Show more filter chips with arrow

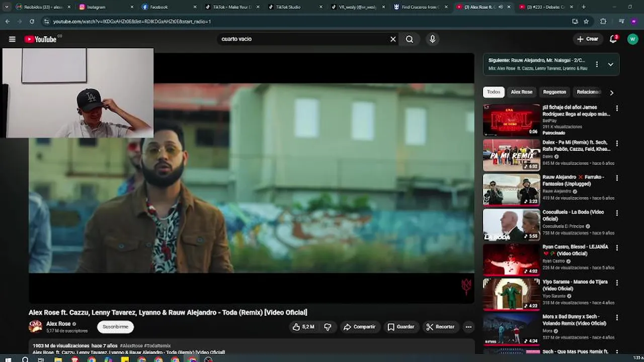(x=611, y=93)
